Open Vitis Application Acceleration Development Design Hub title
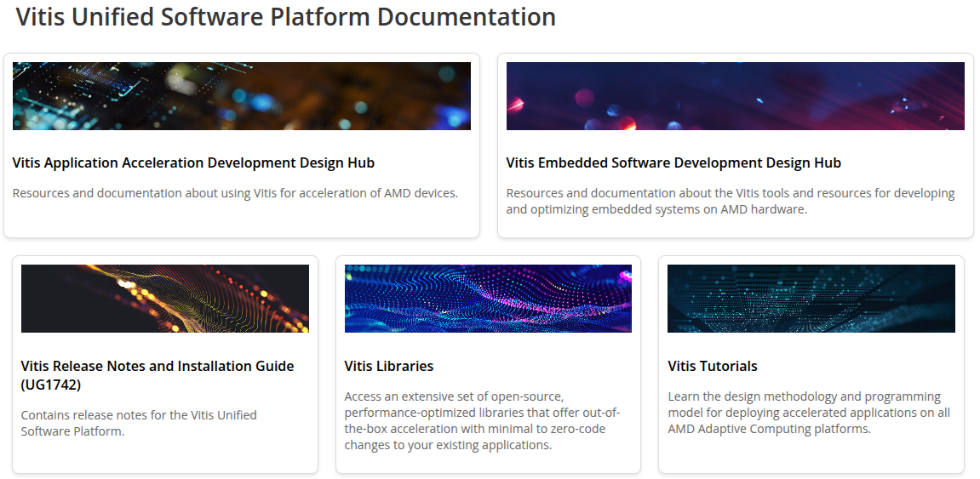 pos(193,163)
